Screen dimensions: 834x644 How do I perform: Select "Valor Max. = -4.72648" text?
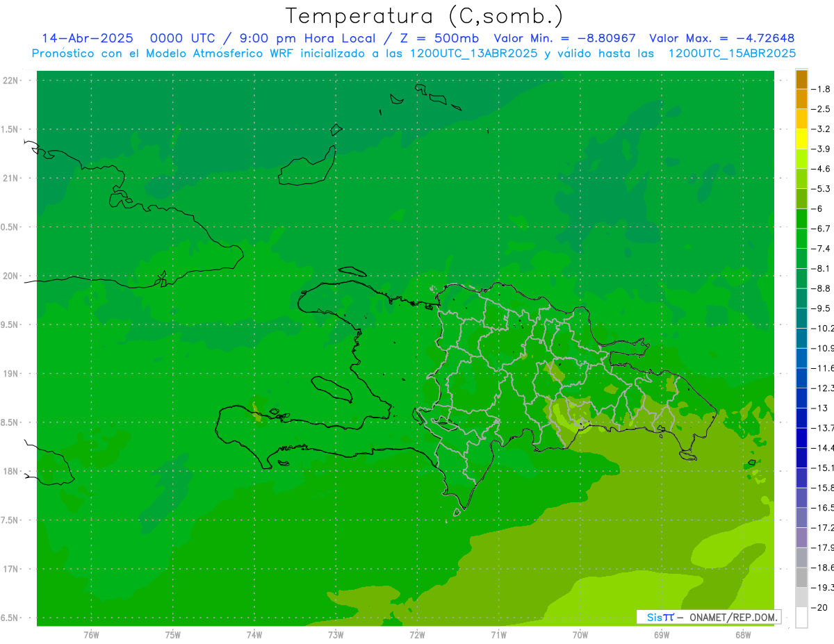pos(721,38)
